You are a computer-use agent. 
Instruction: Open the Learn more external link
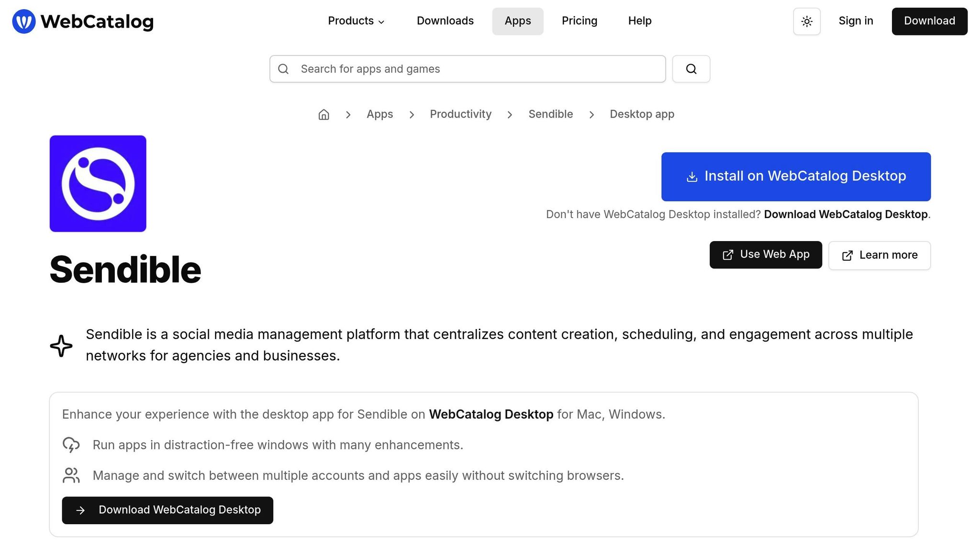tap(880, 255)
